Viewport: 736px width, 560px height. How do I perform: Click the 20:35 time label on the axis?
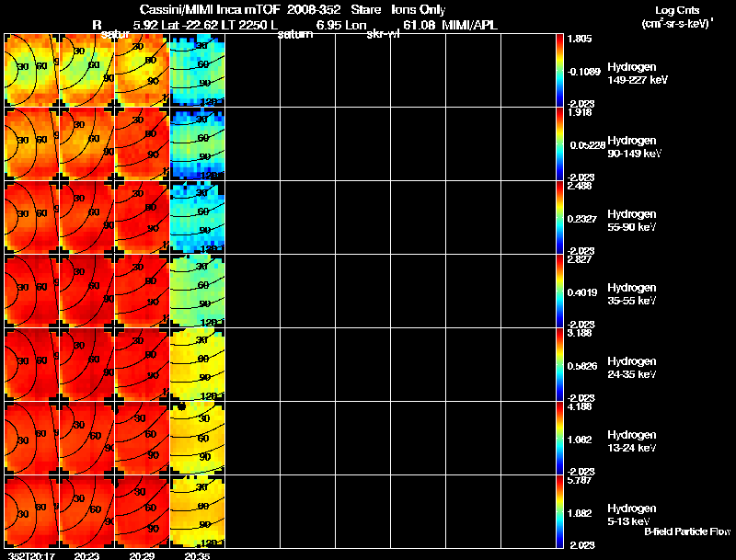coord(197,555)
